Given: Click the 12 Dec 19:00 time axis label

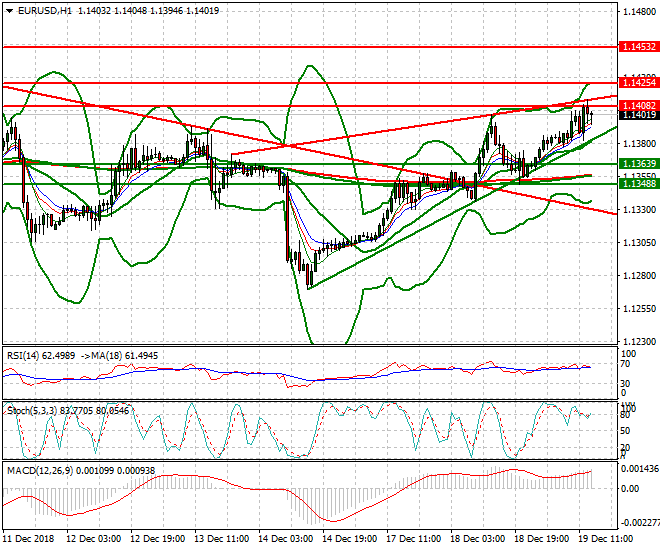Looking at the screenshot, I should point(158,539).
